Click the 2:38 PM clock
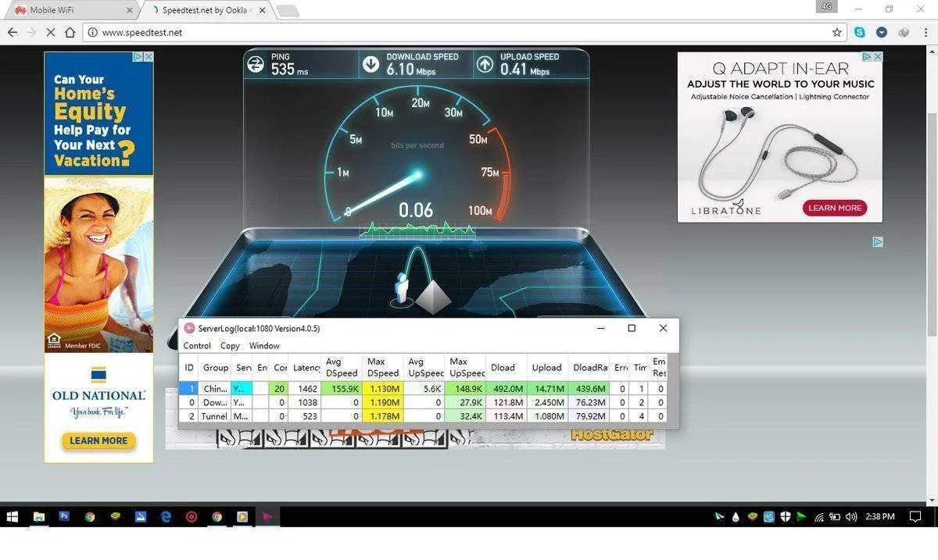This screenshot has width=938, height=560. click(880, 516)
